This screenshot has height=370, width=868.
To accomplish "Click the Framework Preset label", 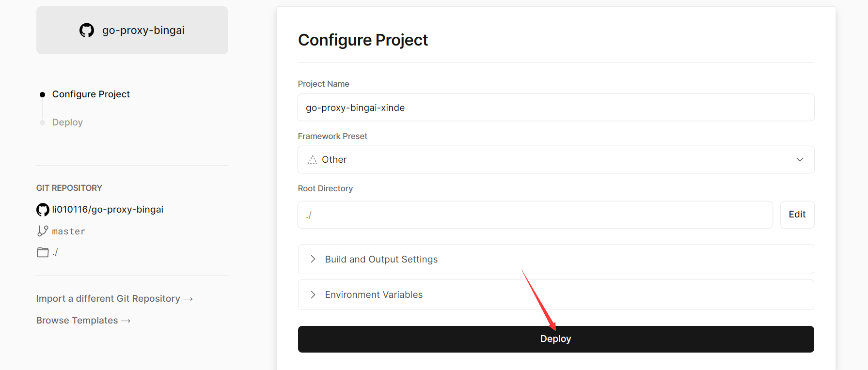I will click(332, 136).
